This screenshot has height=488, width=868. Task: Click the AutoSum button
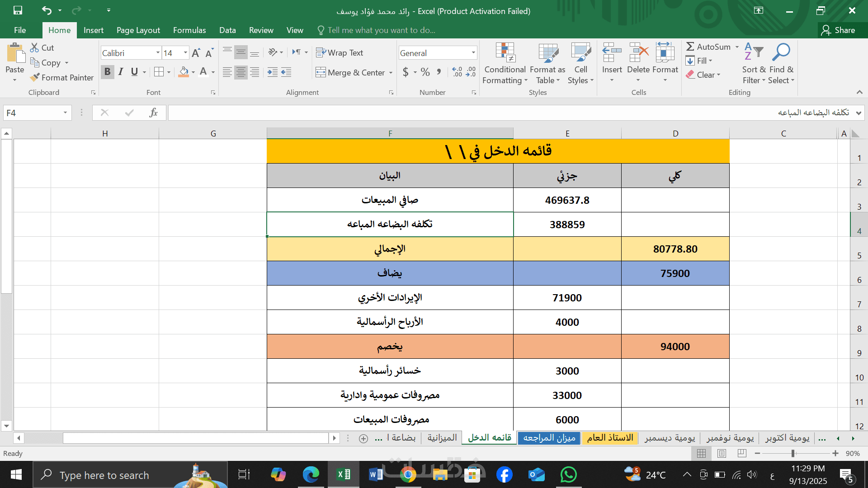coord(708,47)
